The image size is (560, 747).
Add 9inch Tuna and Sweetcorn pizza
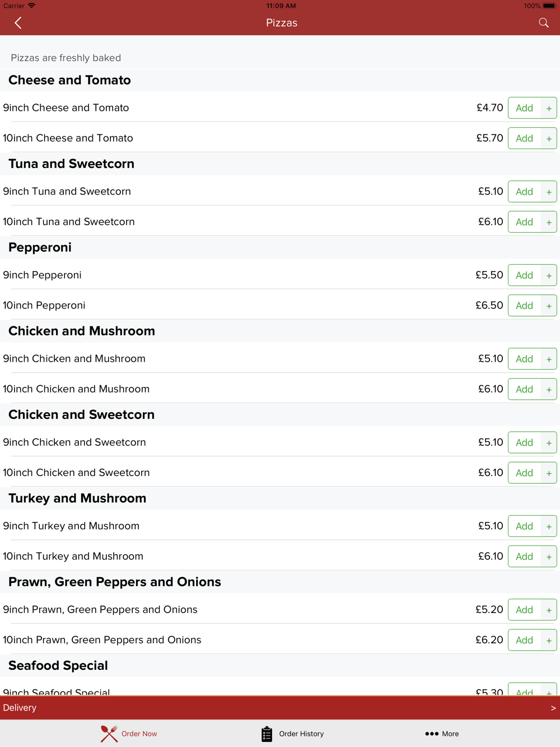click(x=524, y=192)
